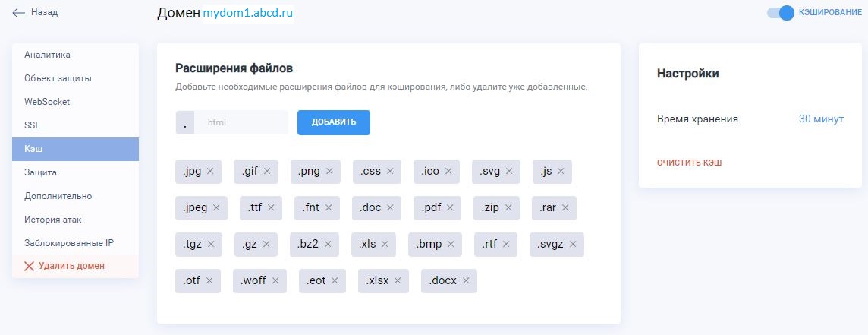The width and height of the screenshot is (868, 335).
Task: Focus the file extension input field
Action: [241, 122]
